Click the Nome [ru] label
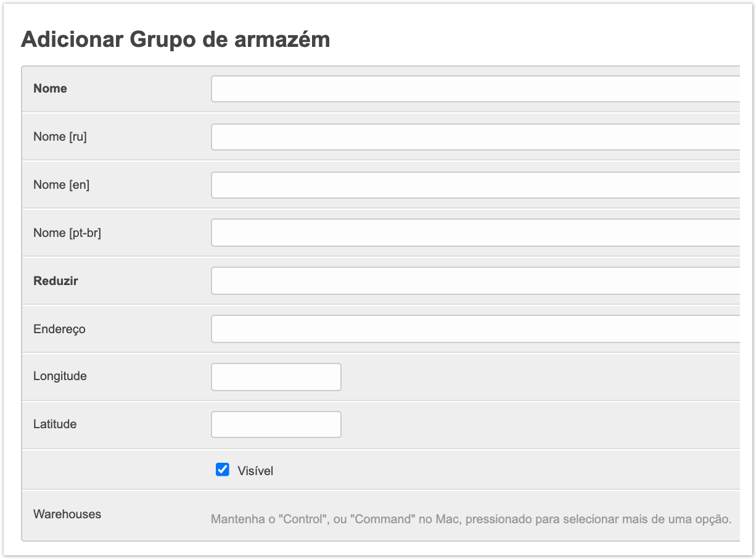Viewport: 756px width, 559px height. pyautogui.click(x=60, y=137)
